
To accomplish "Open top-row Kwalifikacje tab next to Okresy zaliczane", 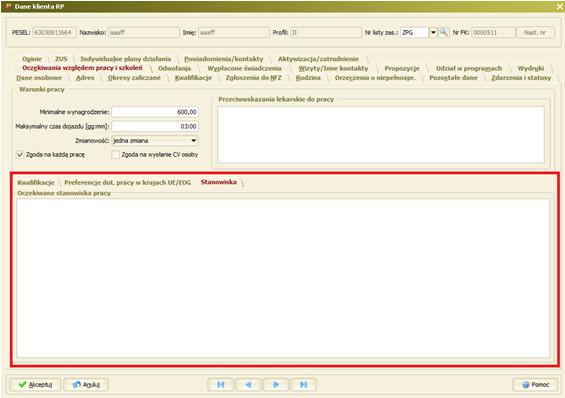I will click(193, 77).
